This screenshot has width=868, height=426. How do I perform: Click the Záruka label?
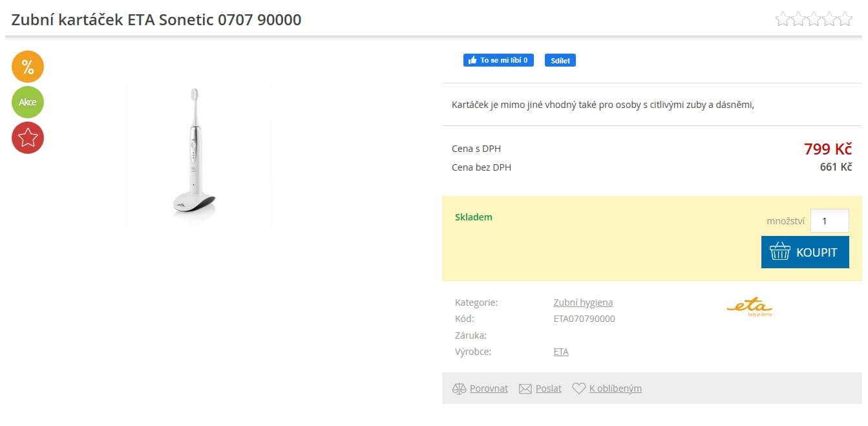pyautogui.click(x=471, y=335)
